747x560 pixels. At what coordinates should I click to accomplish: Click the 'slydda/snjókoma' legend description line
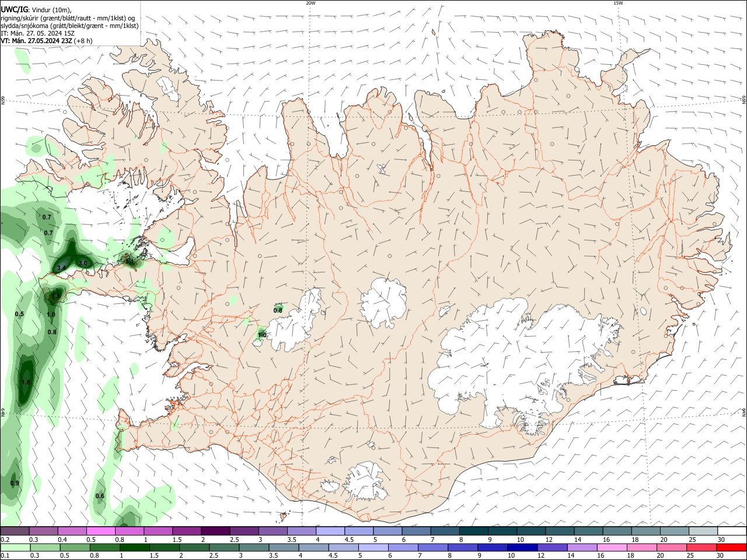point(69,26)
